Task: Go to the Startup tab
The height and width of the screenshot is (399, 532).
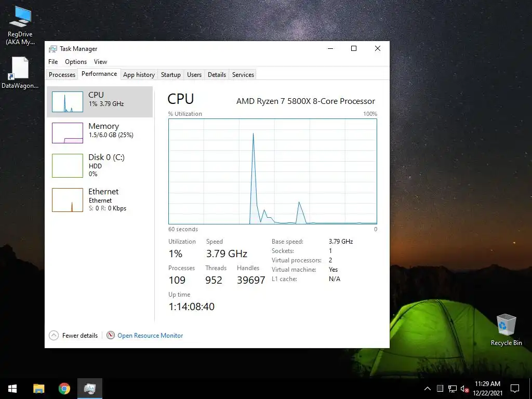Action: pos(170,75)
